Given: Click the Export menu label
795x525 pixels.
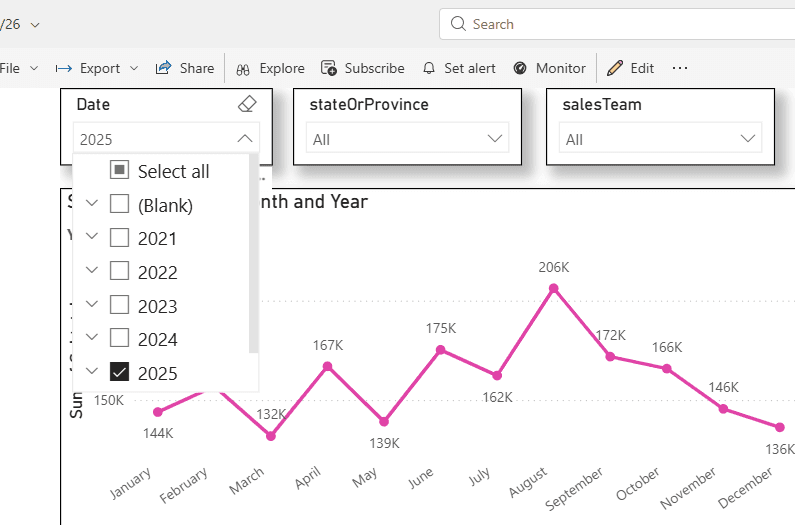Looking at the screenshot, I should (100, 68).
